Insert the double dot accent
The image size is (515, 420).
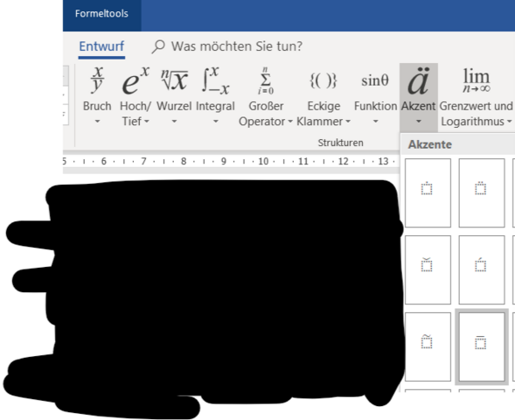[x=482, y=192]
